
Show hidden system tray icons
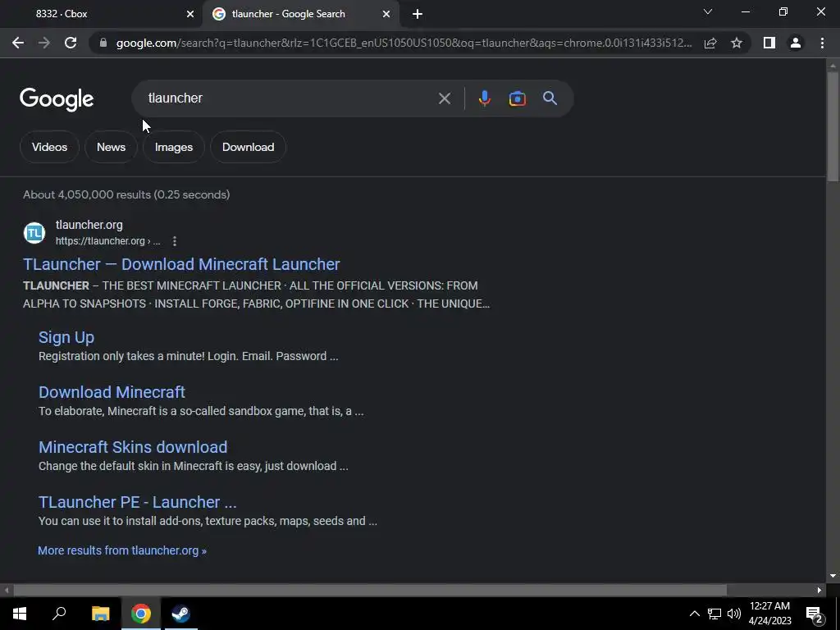pos(694,614)
